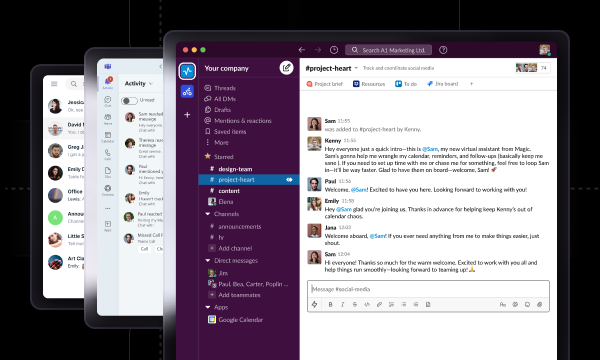Apply italic formatting in message composer
600x360 pixels.
(342, 305)
